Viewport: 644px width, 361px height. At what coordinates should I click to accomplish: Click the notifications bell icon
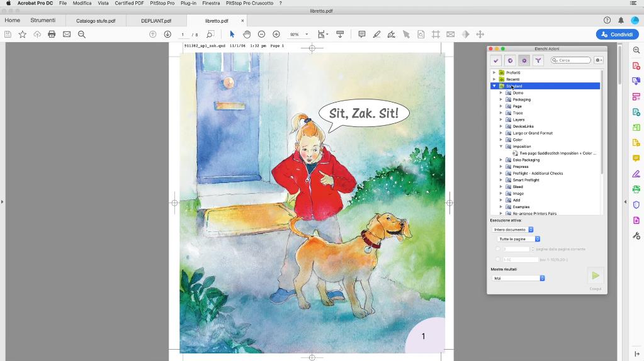click(x=621, y=20)
